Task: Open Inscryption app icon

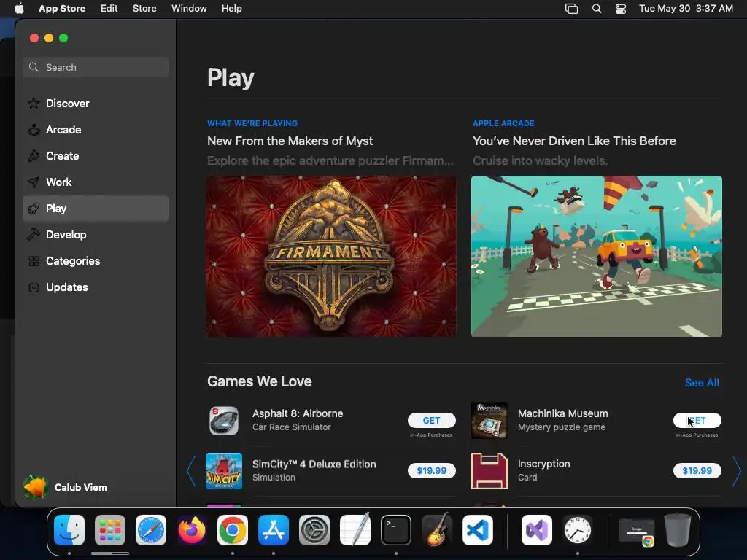Action: point(489,471)
